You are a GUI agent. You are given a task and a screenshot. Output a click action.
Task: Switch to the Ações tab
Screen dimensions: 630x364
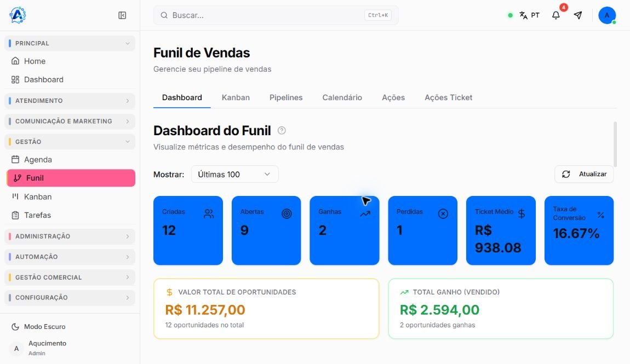click(x=393, y=97)
